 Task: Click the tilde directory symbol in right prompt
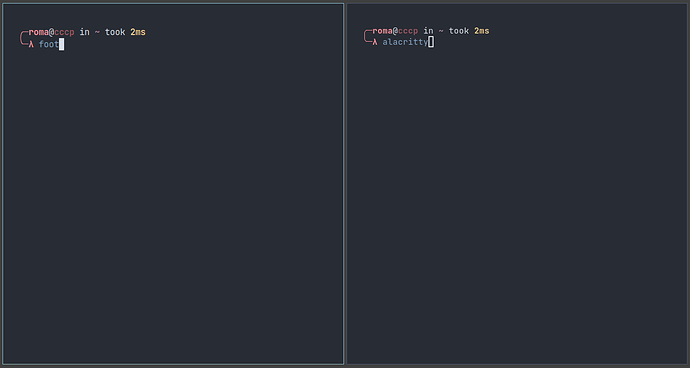pyautogui.click(x=441, y=31)
